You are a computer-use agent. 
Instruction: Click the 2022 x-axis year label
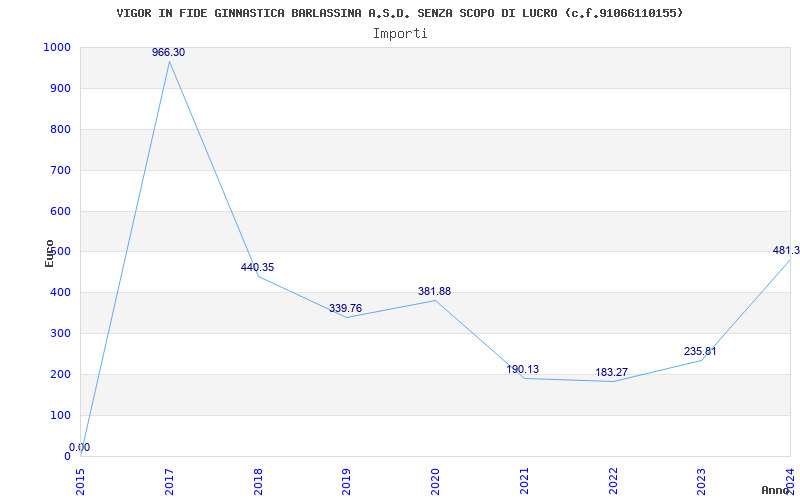[x=613, y=482]
